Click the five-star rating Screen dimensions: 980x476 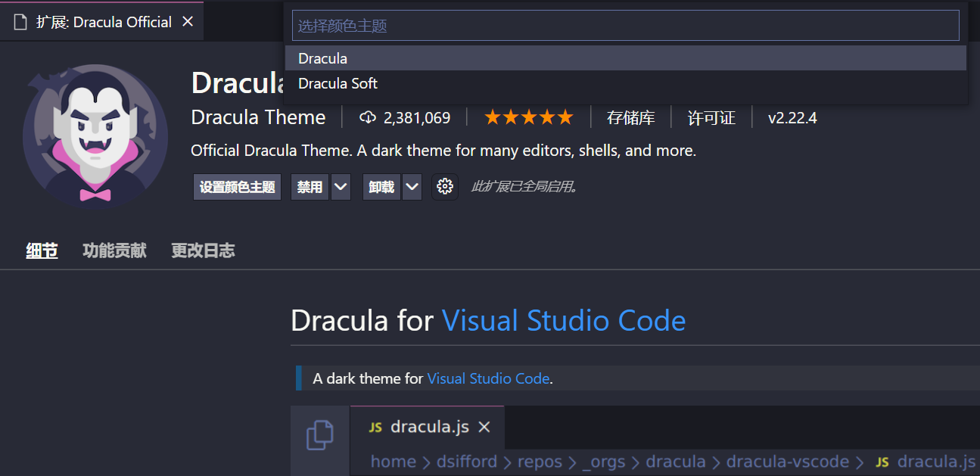528,118
